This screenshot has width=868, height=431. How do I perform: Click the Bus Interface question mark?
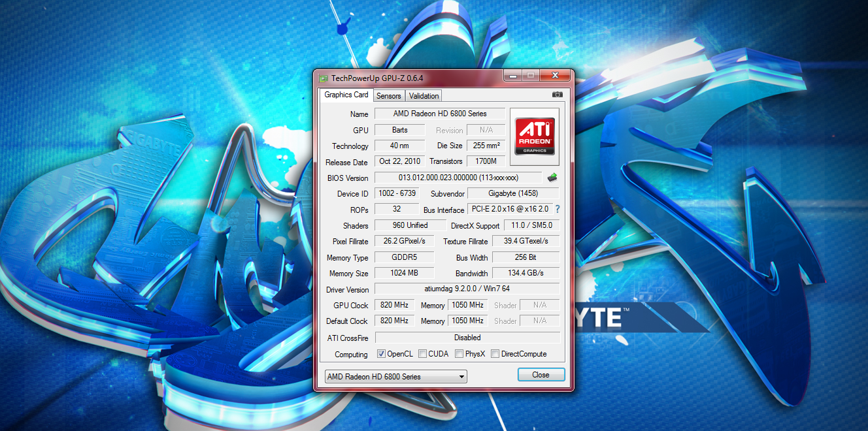(558, 210)
